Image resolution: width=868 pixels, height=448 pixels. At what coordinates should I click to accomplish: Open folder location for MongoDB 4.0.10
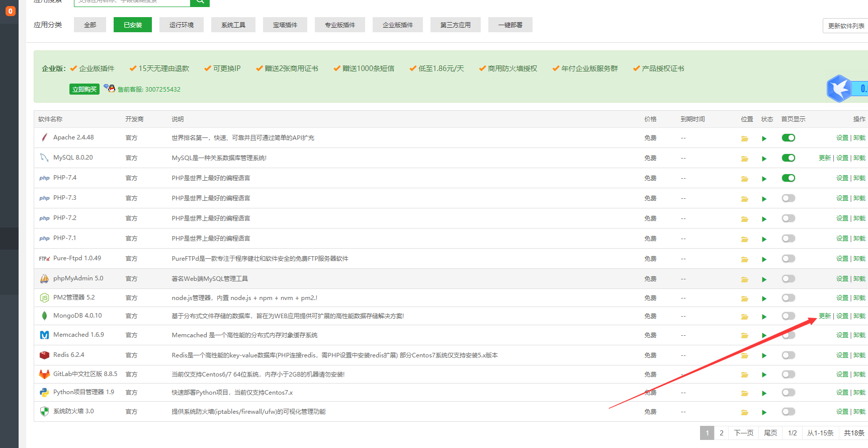click(x=744, y=317)
